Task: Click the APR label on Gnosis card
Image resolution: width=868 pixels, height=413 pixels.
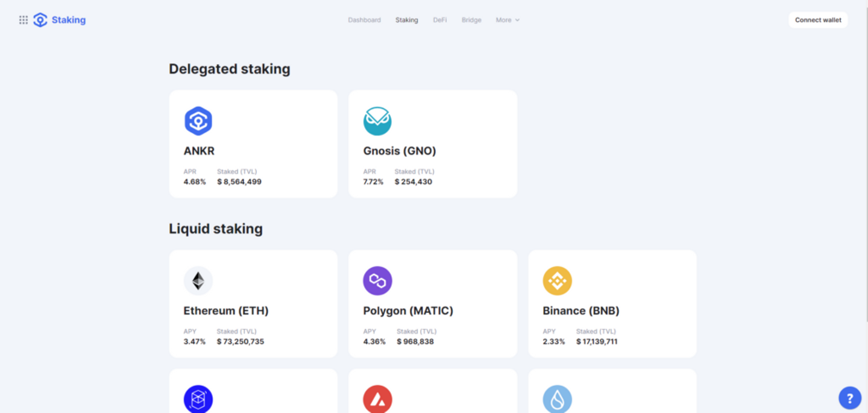Action: coord(370,172)
